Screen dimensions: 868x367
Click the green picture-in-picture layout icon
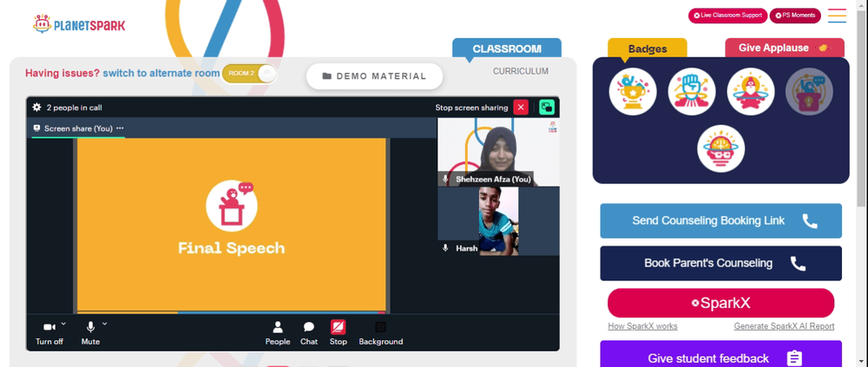click(546, 108)
